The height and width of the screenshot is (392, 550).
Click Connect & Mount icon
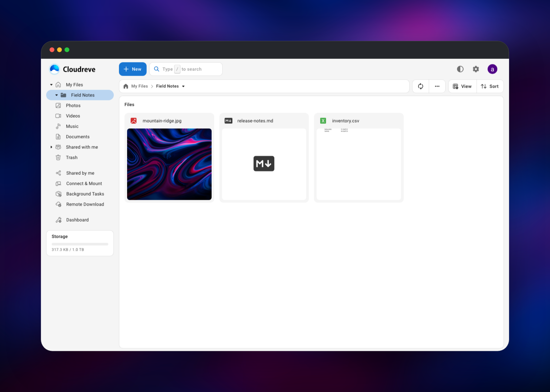(x=58, y=183)
